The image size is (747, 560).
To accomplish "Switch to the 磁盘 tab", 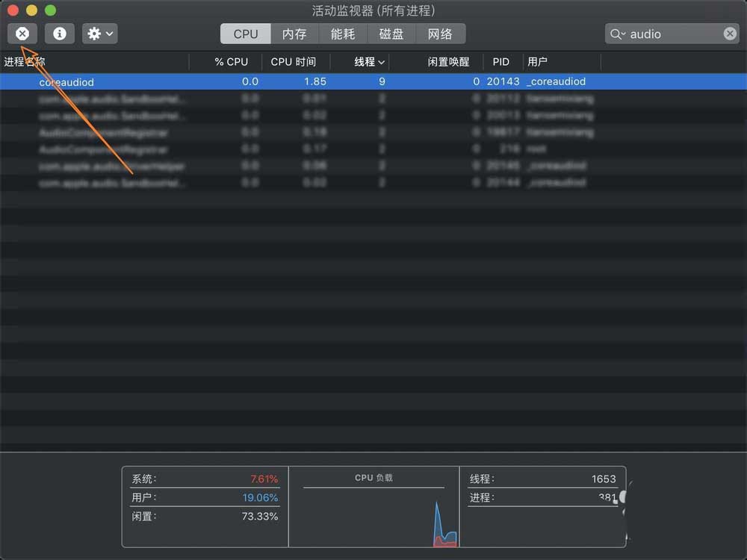I will (392, 33).
